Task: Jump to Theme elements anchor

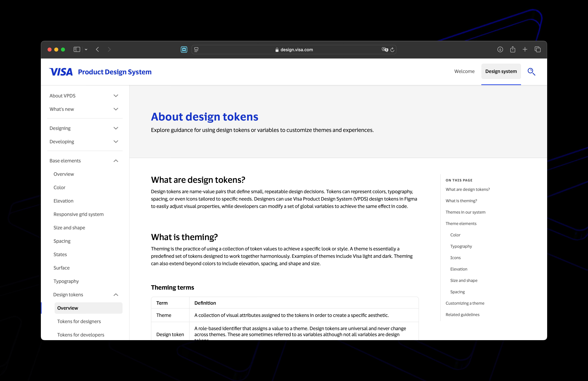Action: (x=461, y=223)
